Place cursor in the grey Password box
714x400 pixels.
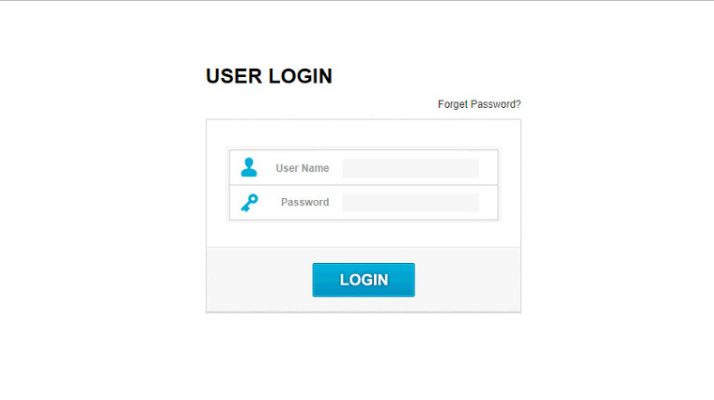pyautogui.click(x=410, y=202)
